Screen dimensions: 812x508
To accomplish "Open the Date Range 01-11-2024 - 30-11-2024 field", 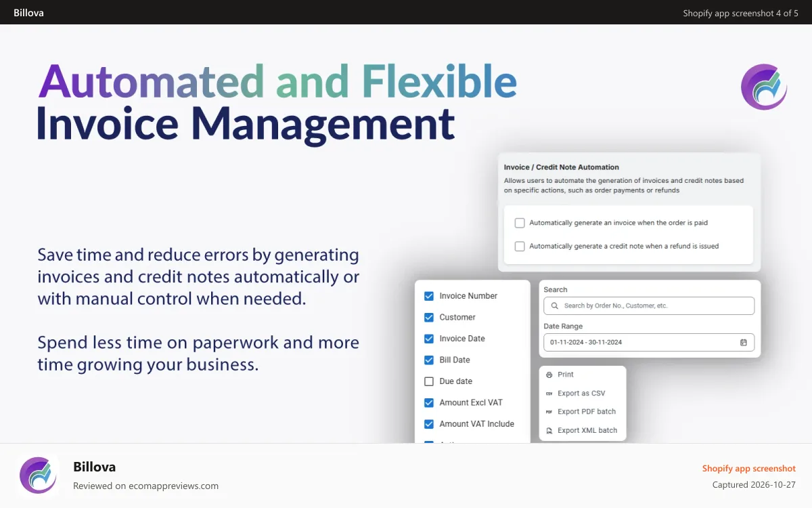I will click(x=649, y=343).
